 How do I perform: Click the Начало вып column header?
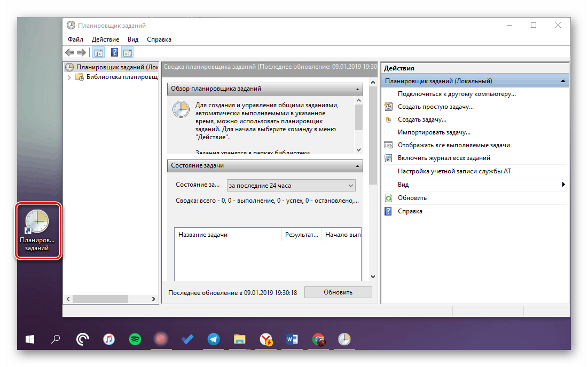click(342, 235)
